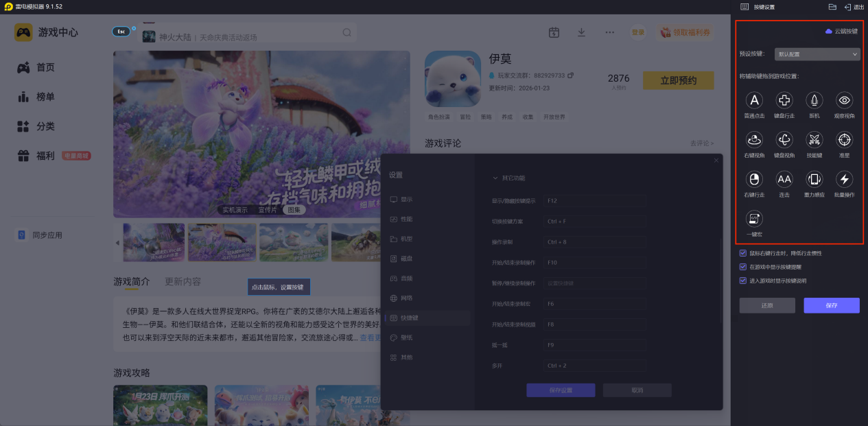The height and width of the screenshot is (426, 868).
Task: Click the search magnifier icon
Action: click(347, 32)
